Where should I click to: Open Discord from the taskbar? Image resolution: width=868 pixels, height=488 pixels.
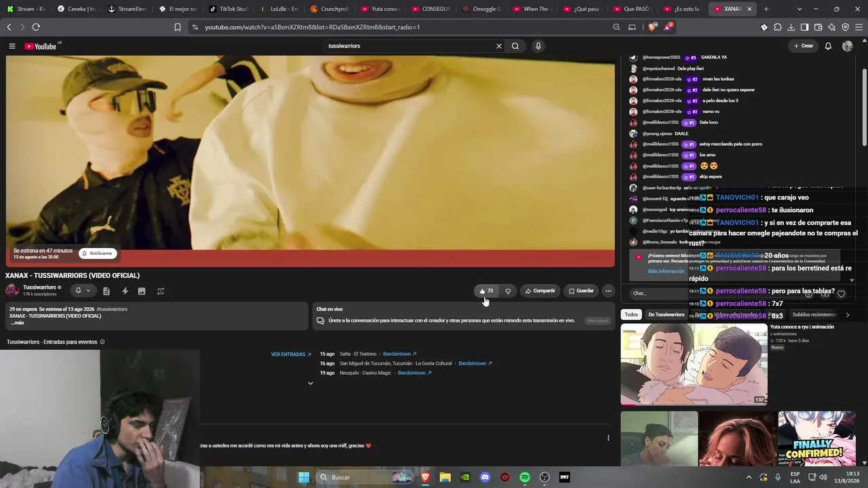(x=485, y=477)
